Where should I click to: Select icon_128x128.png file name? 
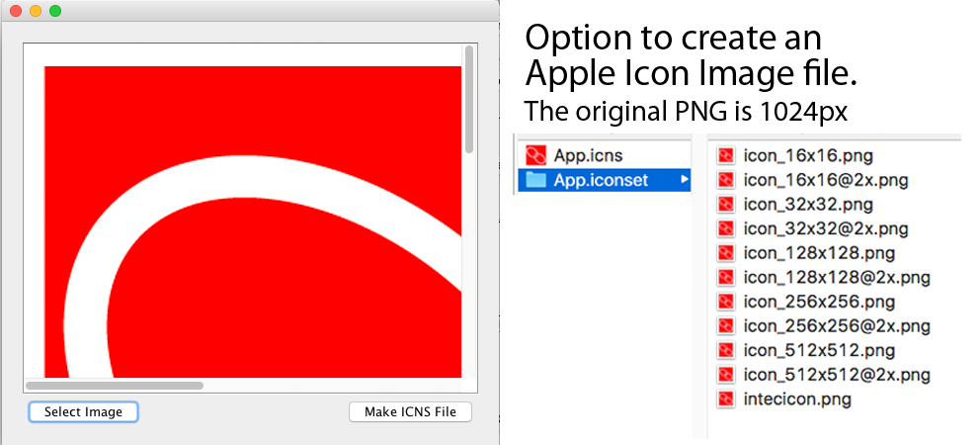819,253
